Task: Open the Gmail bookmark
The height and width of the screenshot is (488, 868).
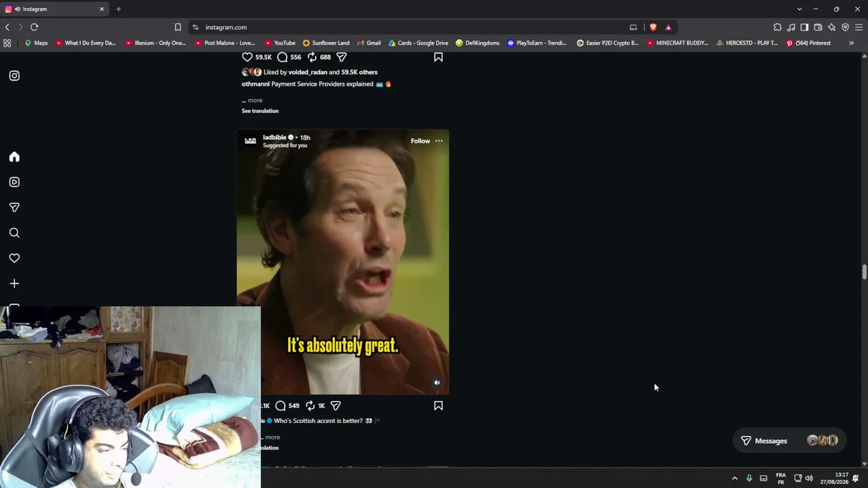Action: (x=369, y=43)
